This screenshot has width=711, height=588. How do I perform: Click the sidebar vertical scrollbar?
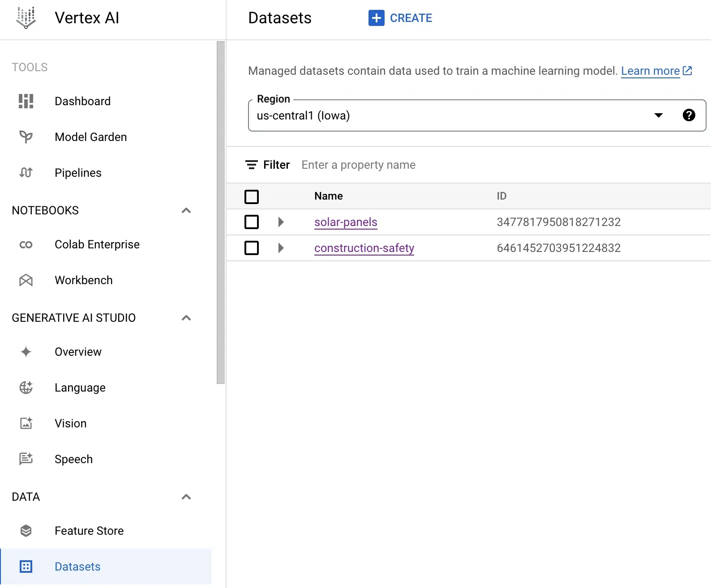[x=221, y=213]
